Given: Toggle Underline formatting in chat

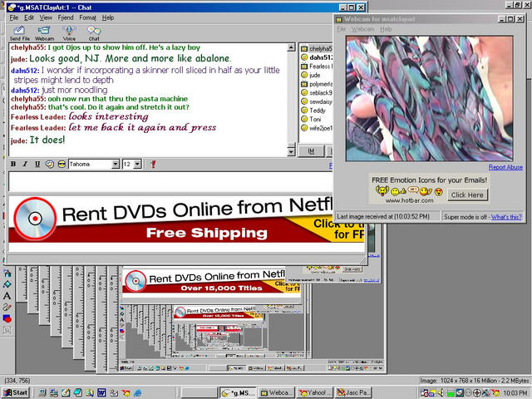Looking at the screenshot, I should (37, 165).
